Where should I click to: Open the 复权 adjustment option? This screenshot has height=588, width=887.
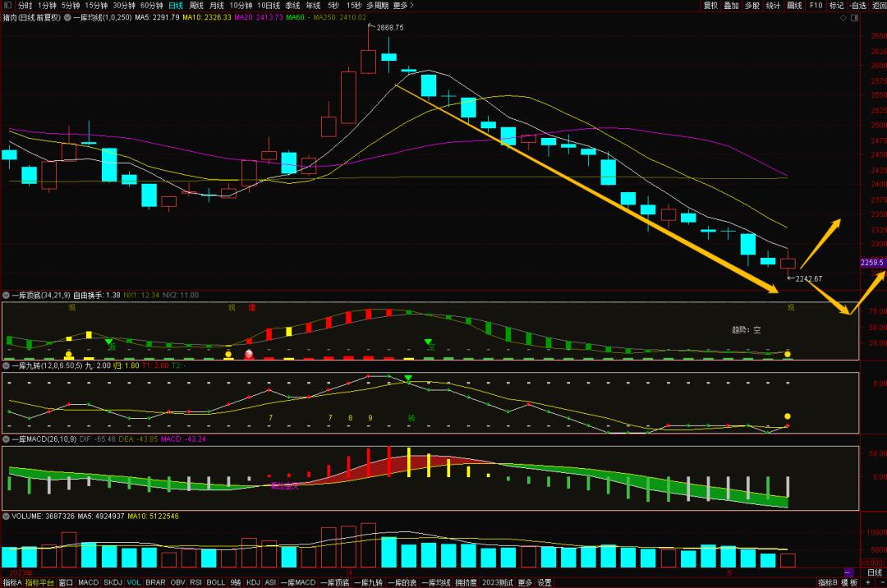tap(710, 5)
